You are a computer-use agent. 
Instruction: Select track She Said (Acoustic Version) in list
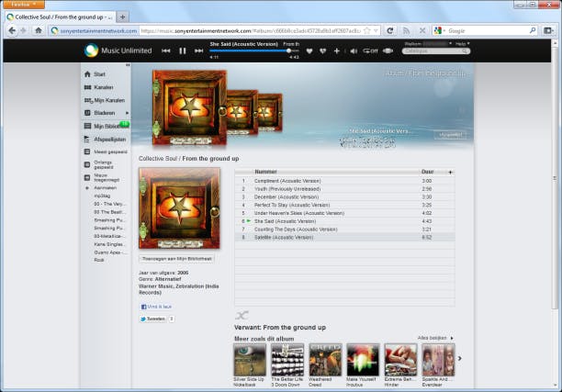(x=344, y=221)
